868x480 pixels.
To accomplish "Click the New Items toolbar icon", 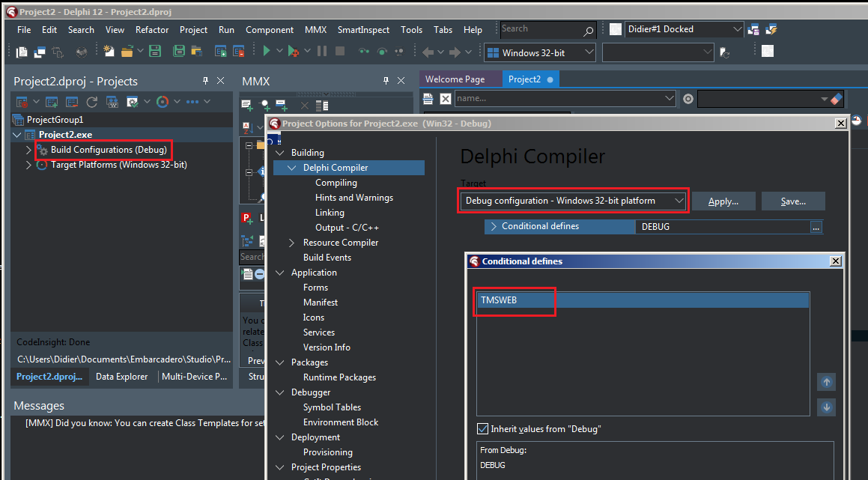I will (x=109, y=52).
